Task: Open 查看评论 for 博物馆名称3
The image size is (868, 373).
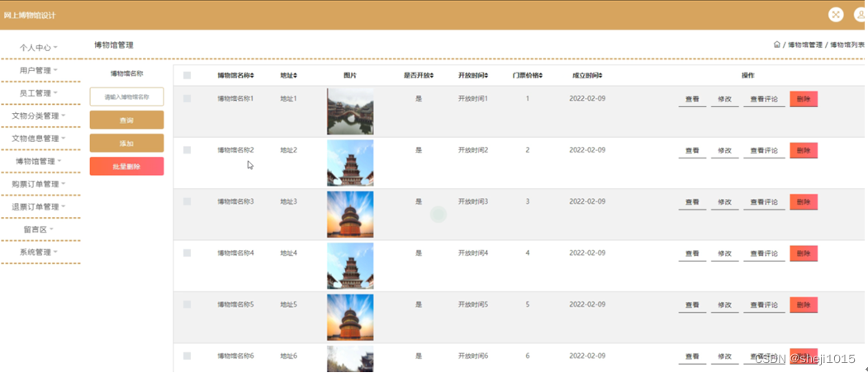Action: [764, 202]
